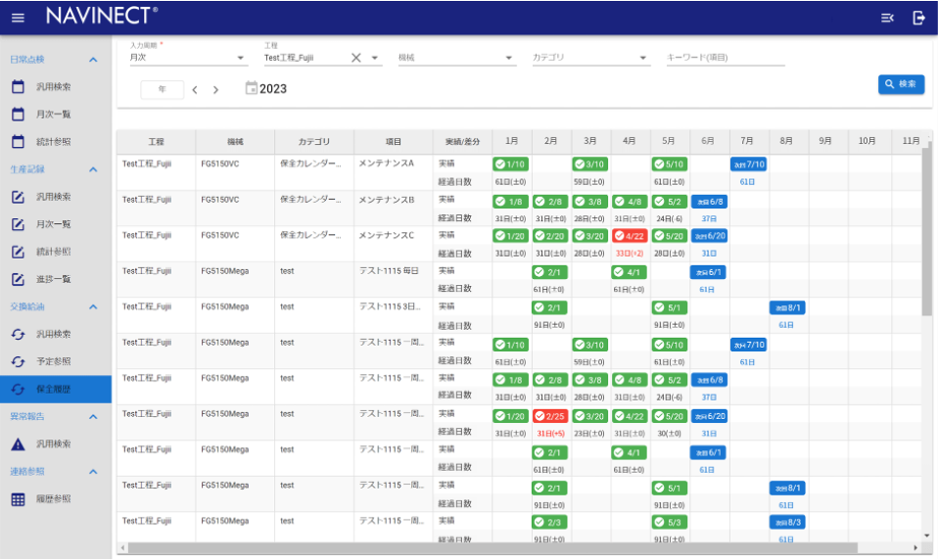This screenshot has width=938, height=560.
Task: Toggle the menu collapse icon in header
Action: click(x=887, y=18)
